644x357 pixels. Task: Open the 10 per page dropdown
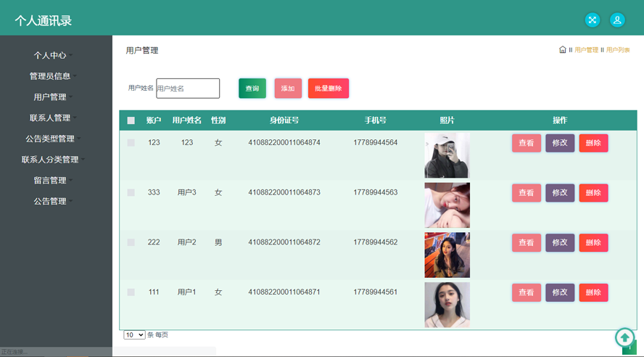pos(134,335)
